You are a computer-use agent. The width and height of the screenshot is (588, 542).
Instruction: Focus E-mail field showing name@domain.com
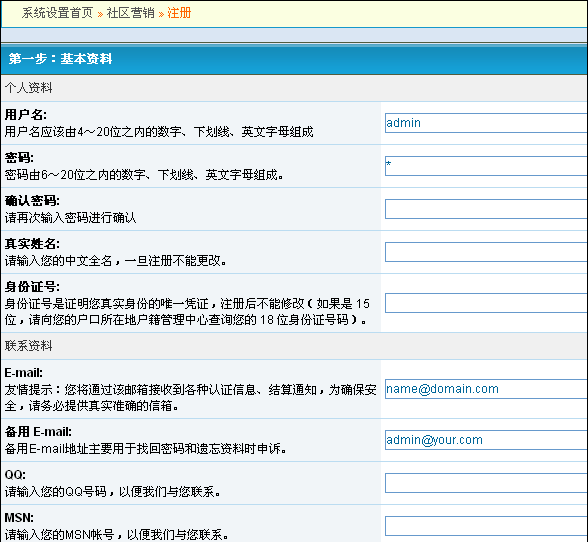tap(486, 389)
